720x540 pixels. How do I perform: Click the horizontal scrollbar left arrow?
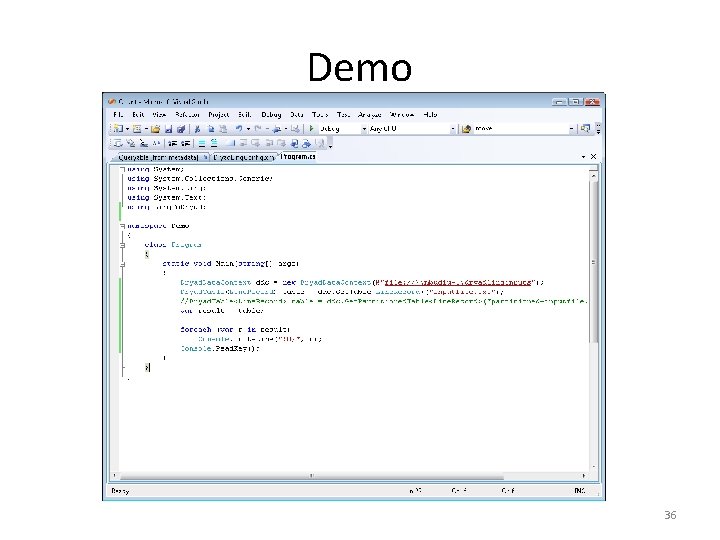click(x=115, y=476)
